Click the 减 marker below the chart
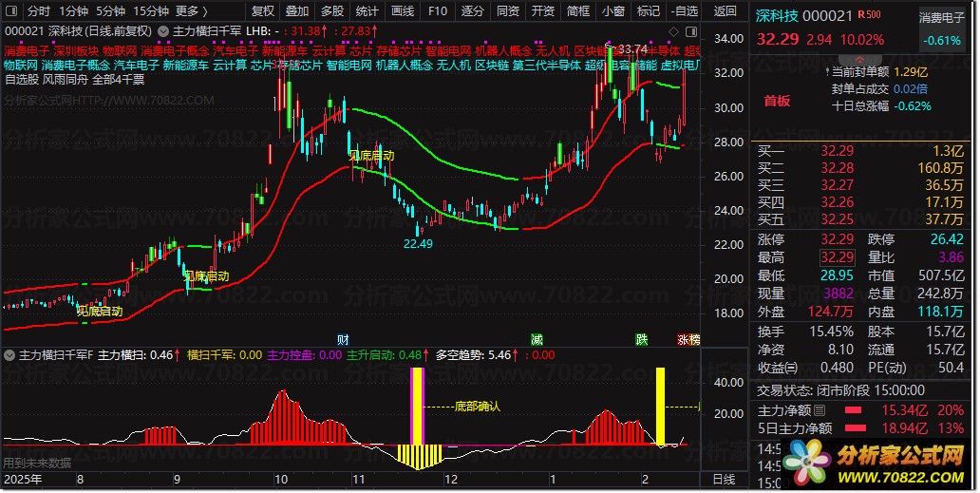This screenshot has height=493, width=980. pyautogui.click(x=537, y=339)
